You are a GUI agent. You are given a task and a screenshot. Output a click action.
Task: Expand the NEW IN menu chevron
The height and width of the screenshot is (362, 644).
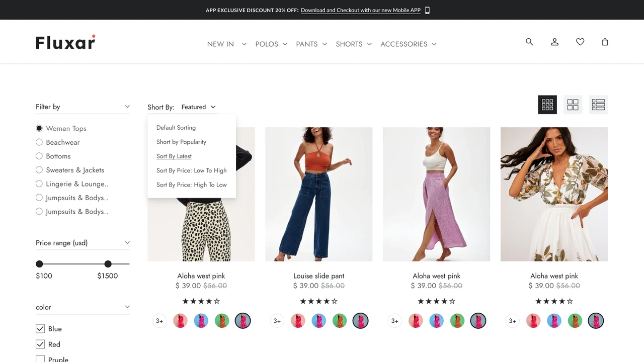[244, 44]
